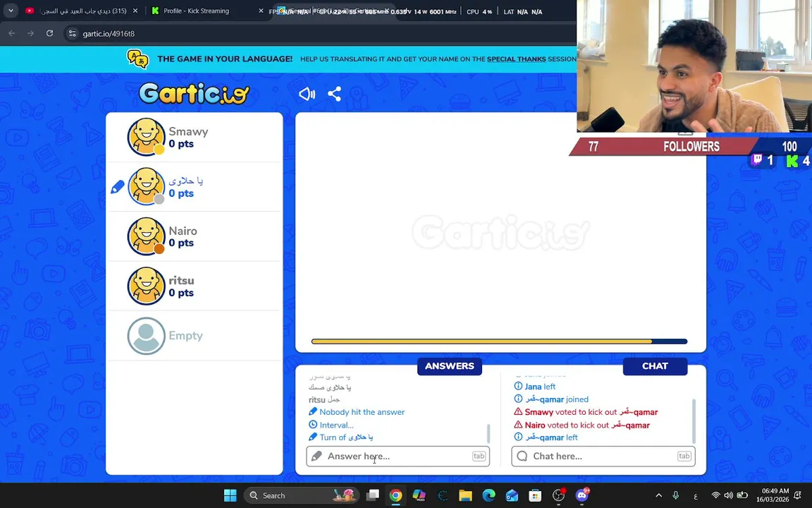Screen dimensions: 812x508
Task: Open Discord from taskbar
Action: (582, 495)
